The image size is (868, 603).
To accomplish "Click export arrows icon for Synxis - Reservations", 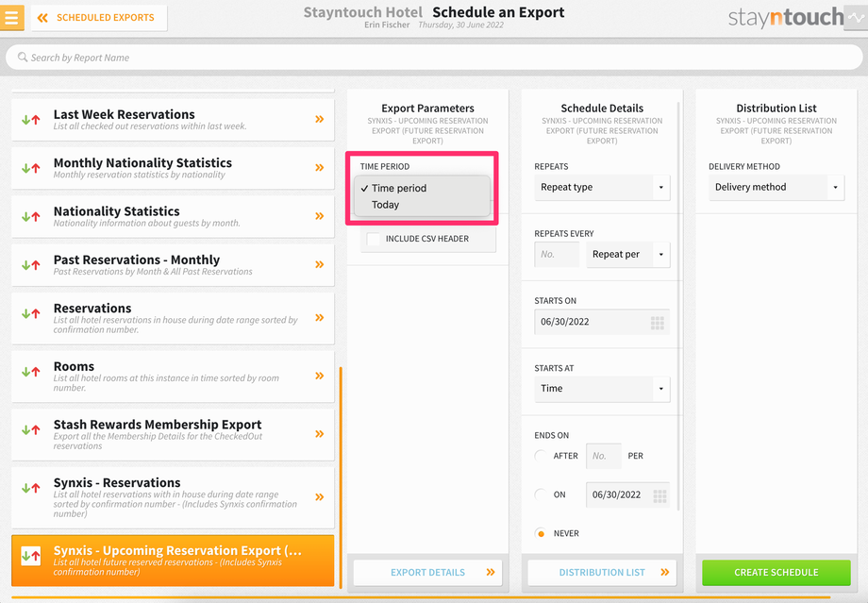I will pos(31,488).
